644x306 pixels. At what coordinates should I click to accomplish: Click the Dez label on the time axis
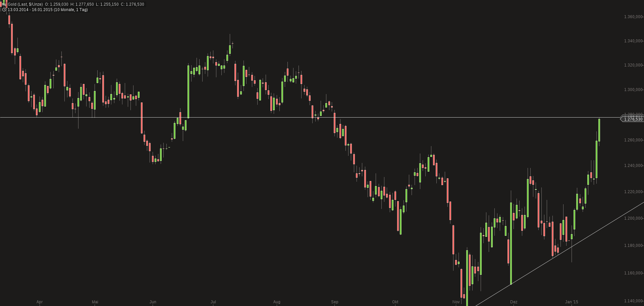point(514,302)
